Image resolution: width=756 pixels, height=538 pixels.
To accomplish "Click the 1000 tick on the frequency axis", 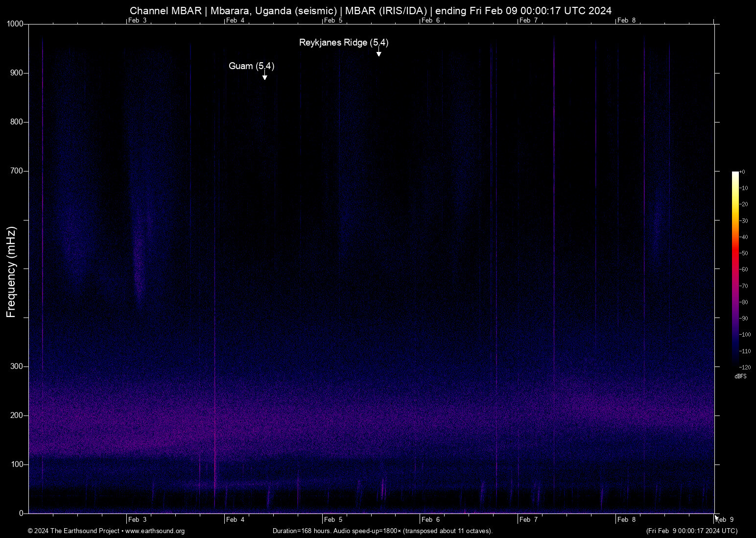I will point(15,24).
